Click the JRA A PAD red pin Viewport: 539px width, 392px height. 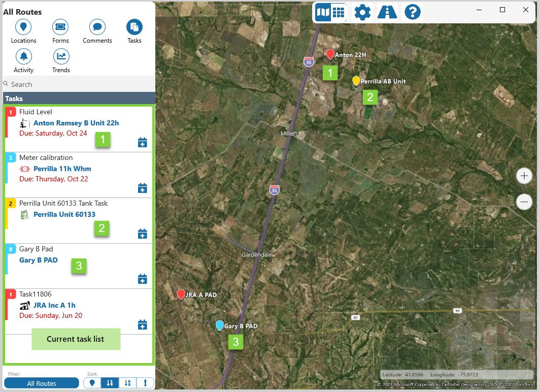coord(181,295)
